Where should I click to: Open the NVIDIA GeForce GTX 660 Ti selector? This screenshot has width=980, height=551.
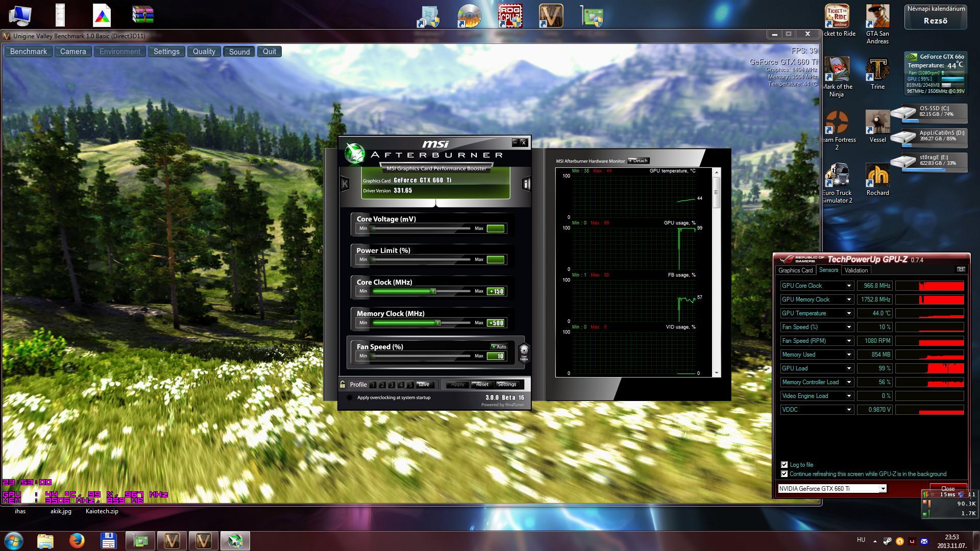click(x=832, y=488)
